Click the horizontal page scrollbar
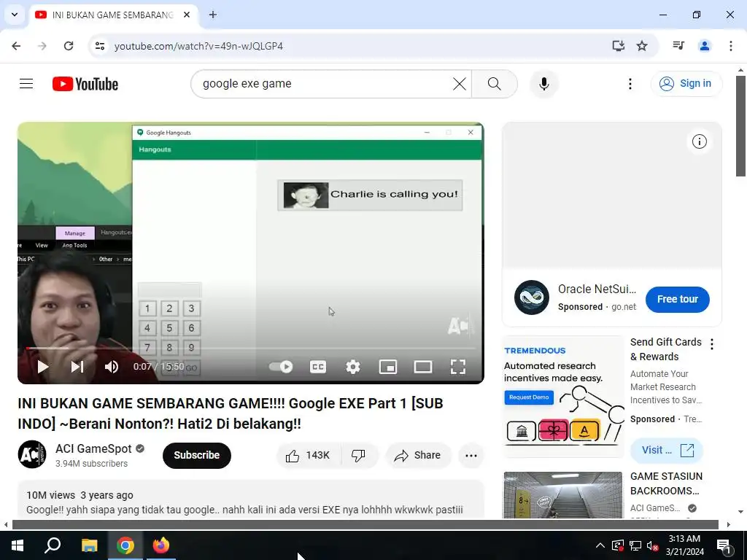747x560 pixels. (365, 525)
